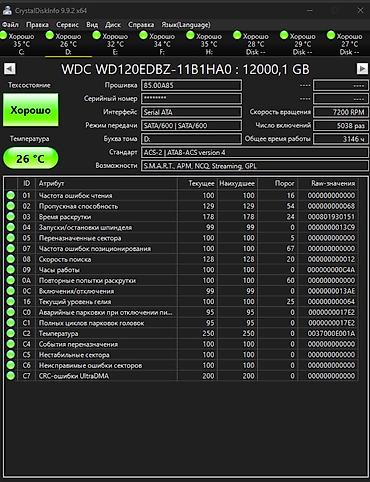Select the row text 'CRC-ошибки UltraDMA'

coord(74,376)
